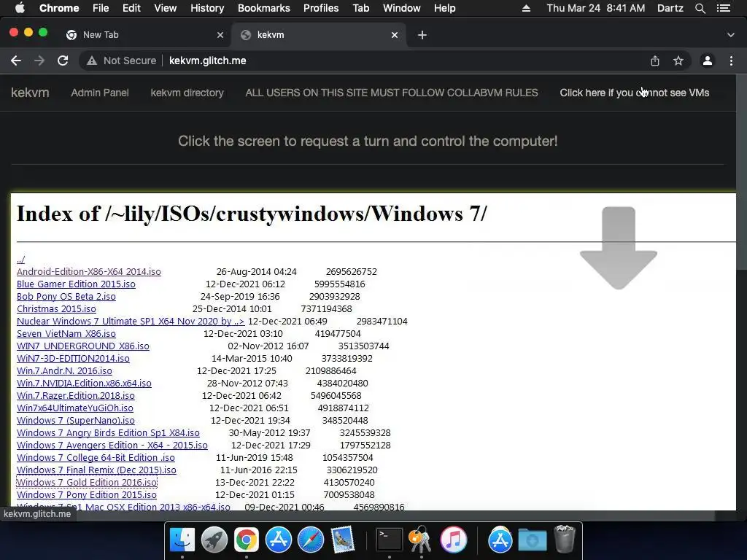Open the History menu

pos(207,8)
